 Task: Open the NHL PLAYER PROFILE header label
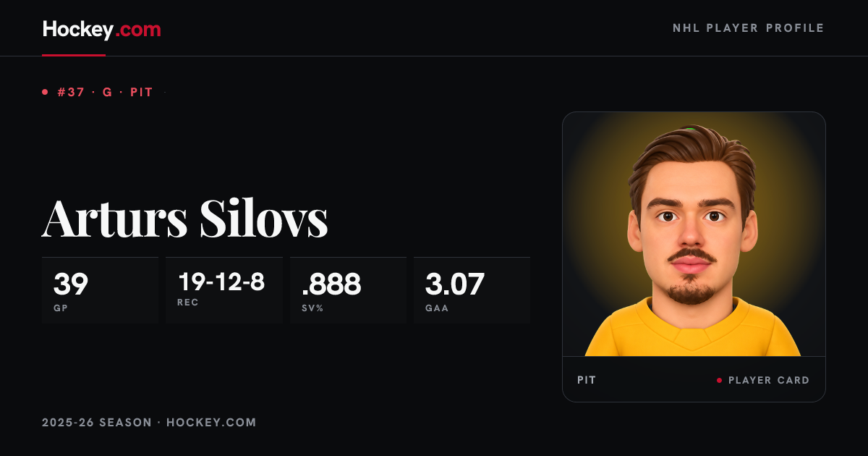click(x=749, y=28)
